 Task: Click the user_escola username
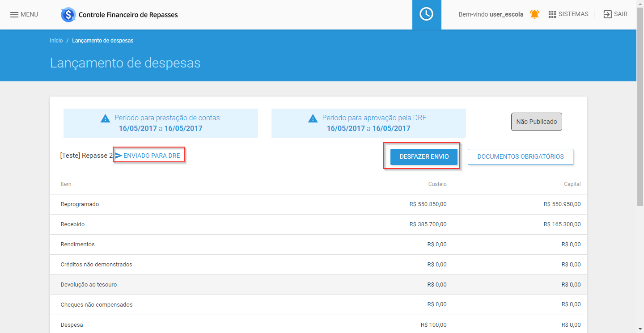506,14
